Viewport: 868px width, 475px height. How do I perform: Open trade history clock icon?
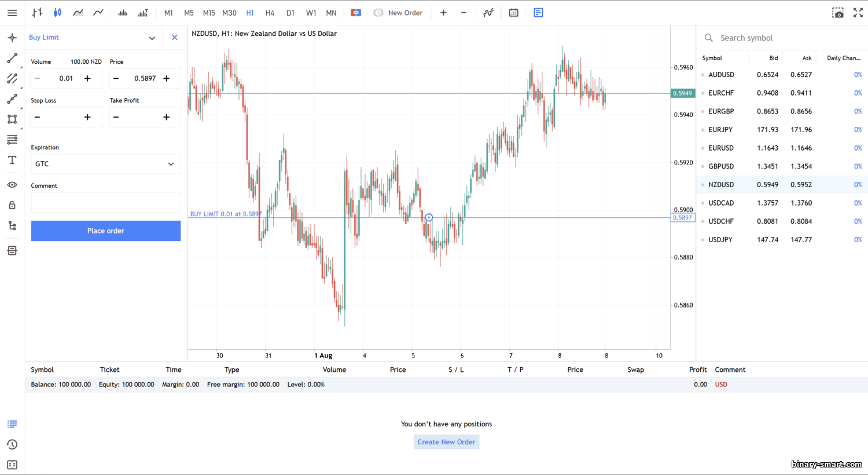pos(12,445)
